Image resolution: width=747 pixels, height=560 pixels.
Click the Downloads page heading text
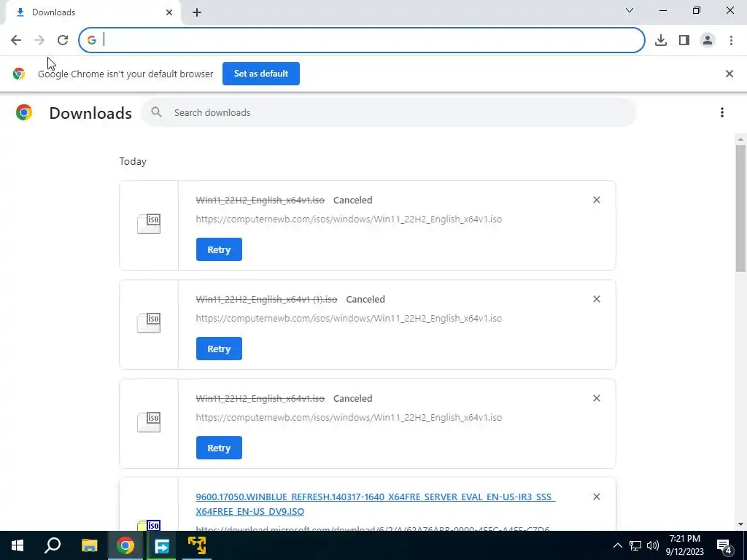[x=90, y=113]
